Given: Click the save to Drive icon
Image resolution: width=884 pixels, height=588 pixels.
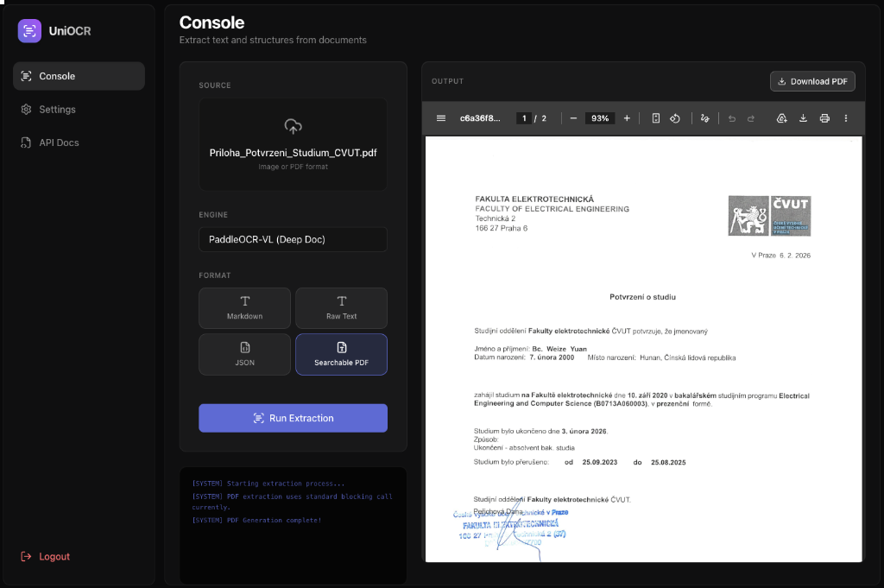Looking at the screenshot, I should 781,118.
